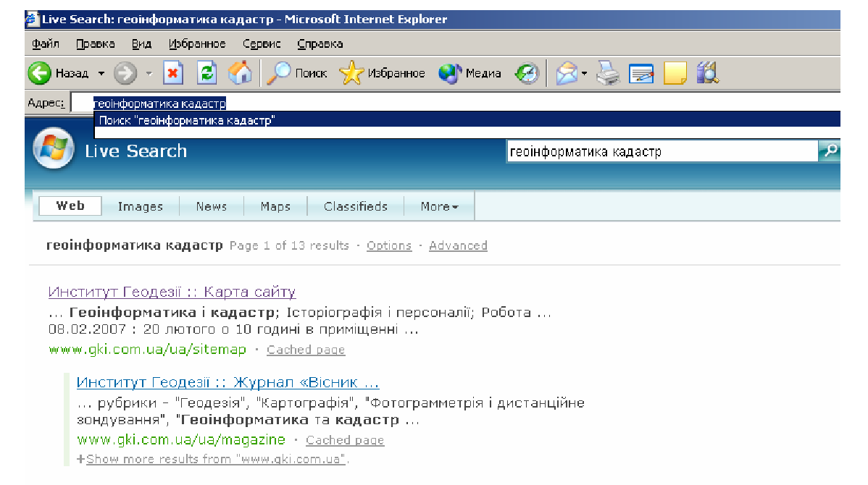Click the Edit page icon in toolbar
Viewport: 868px width, 485px height.
[x=641, y=73]
